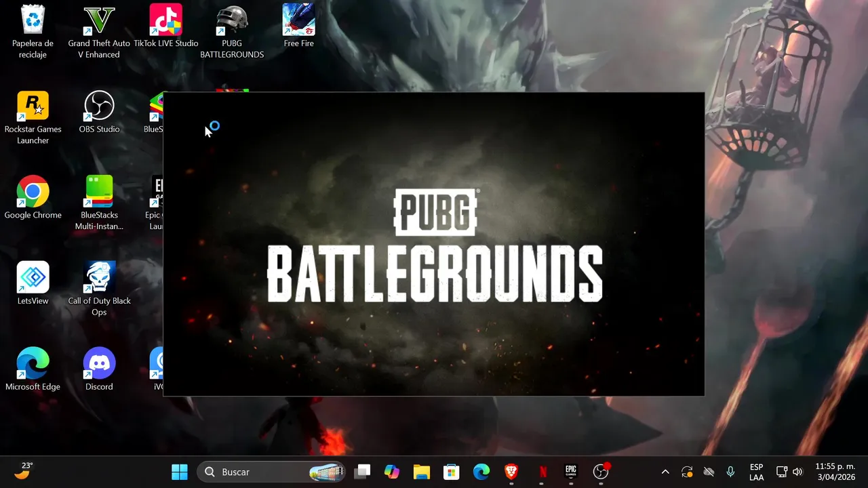Select the BlueStacks Multi-Instance shortcut

(99, 203)
